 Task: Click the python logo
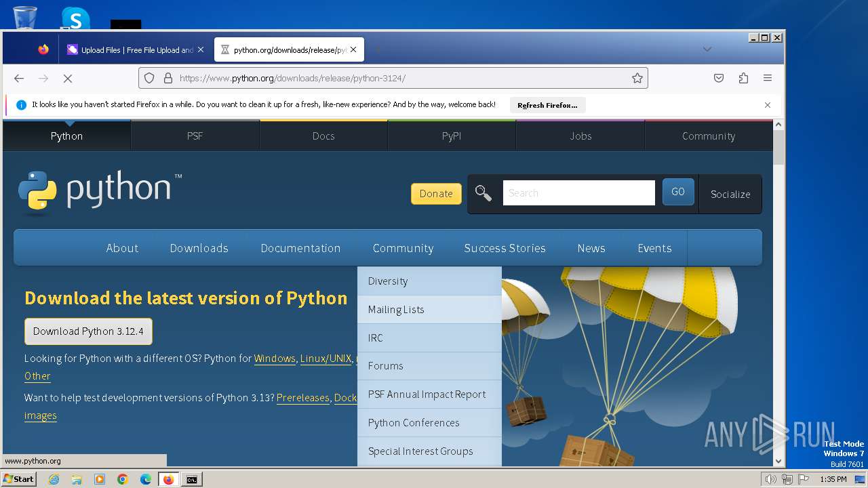point(100,192)
